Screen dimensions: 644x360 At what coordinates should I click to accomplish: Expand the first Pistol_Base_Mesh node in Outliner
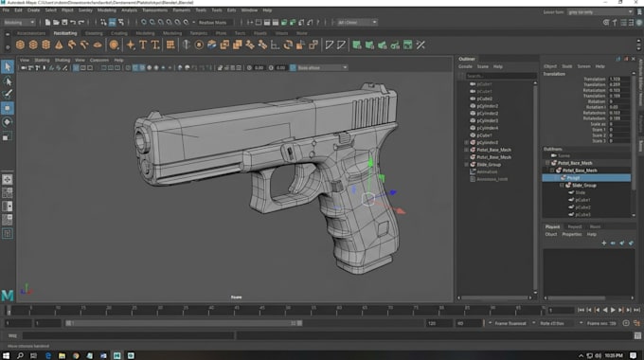coord(466,150)
